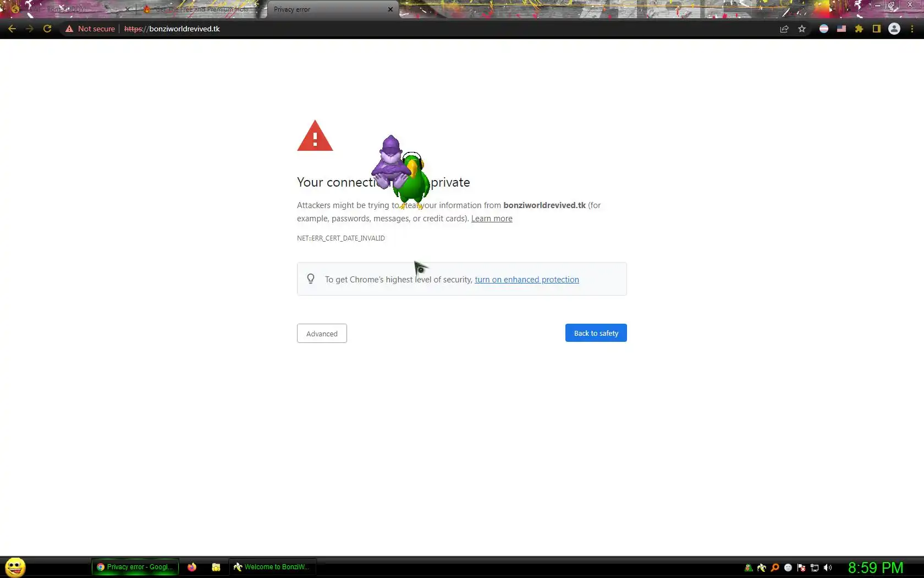Minimize the Chrome window
Image resolution: width=924 pixels, height=578 pixels.
pyautogui.click(x=878, y=5)
